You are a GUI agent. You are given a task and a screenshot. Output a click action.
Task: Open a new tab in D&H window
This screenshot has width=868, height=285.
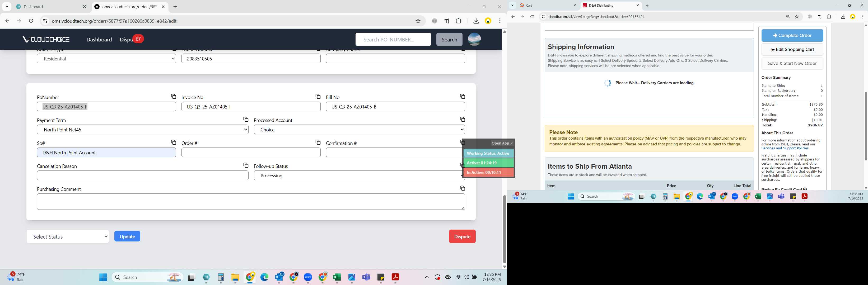[647, 5]
